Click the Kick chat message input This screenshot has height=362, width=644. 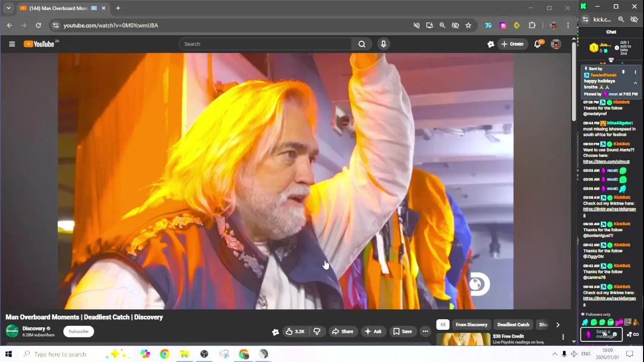click(x=601, y=334)
